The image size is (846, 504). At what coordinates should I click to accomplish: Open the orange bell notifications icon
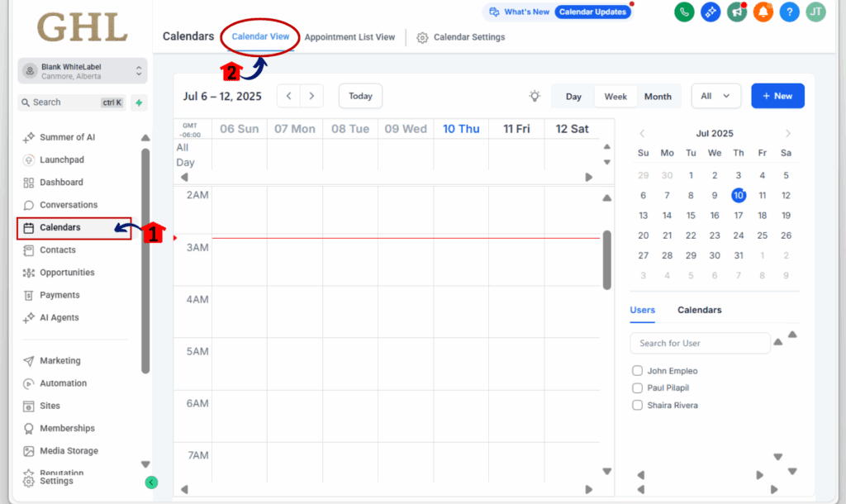tap(763, 12)
